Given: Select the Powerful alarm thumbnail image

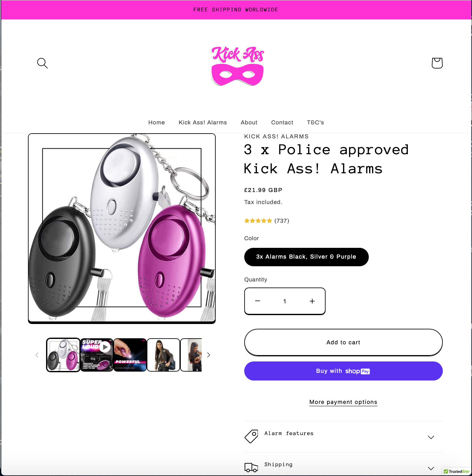Looking at the screenshot, I should click(x=130, y=355).
